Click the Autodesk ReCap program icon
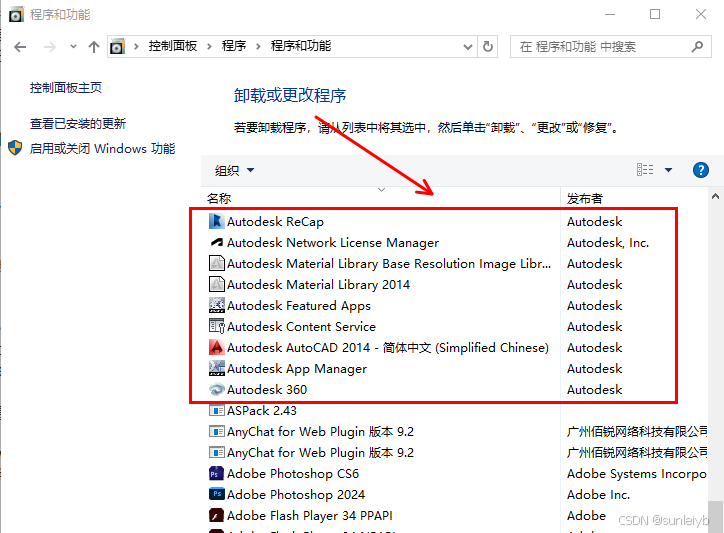 217,221
